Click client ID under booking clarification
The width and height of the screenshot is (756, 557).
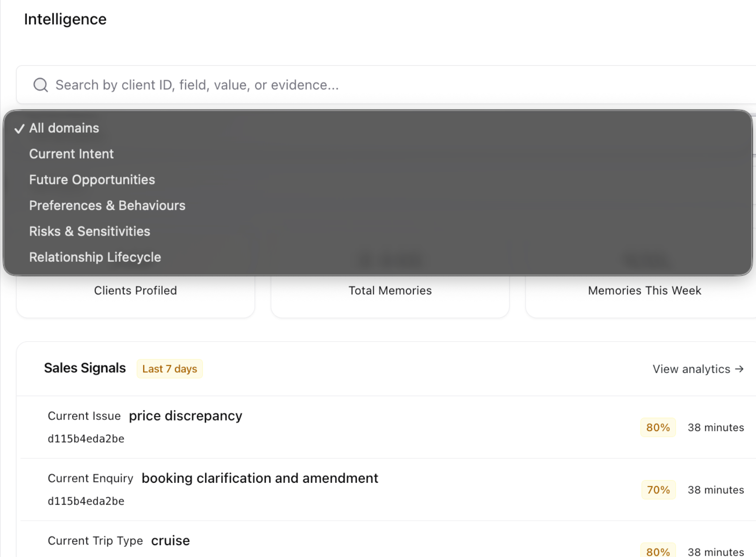[86, 501]
